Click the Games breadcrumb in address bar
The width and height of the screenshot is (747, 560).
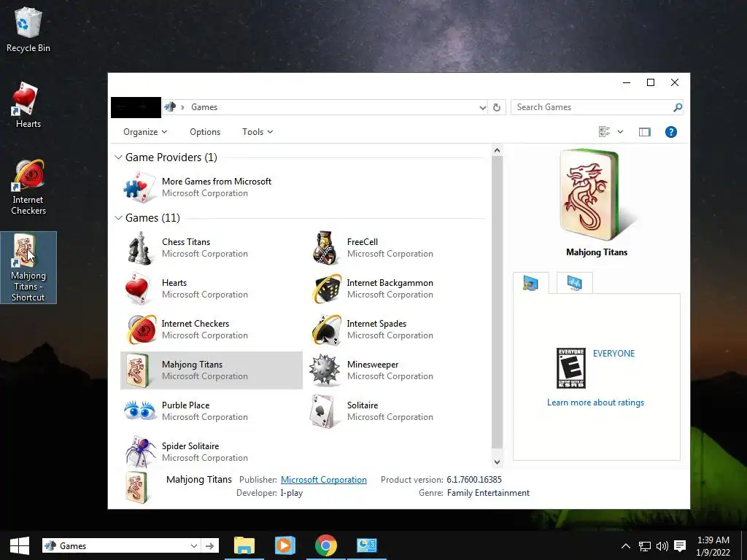[204, 107]
